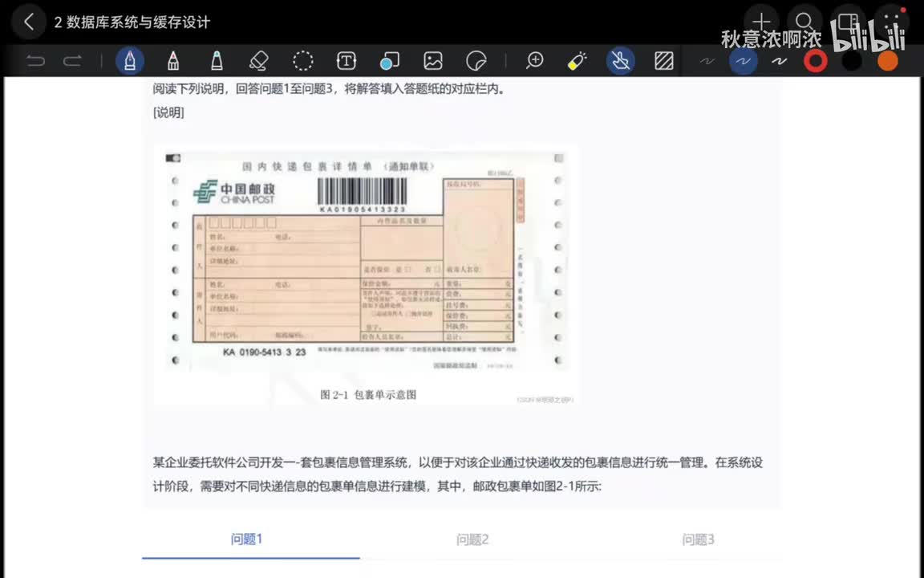The height and width of the screenshot is (578, 924).
Task: Select the brush pen tool
Action: coord(173,61)
